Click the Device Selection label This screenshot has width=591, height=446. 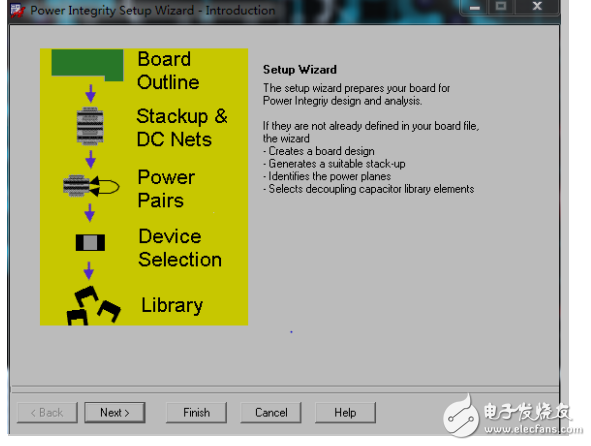pos(180,248)
